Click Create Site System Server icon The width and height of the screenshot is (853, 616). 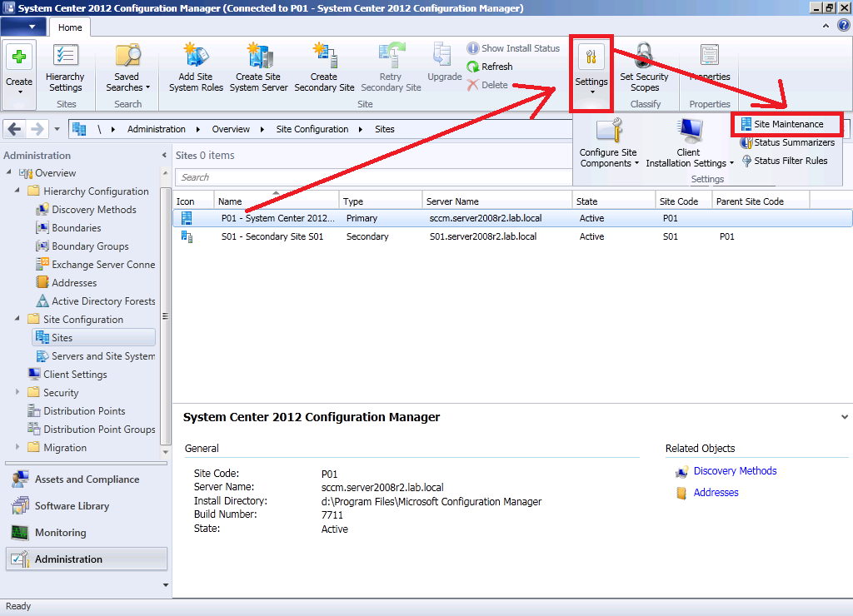259,56
